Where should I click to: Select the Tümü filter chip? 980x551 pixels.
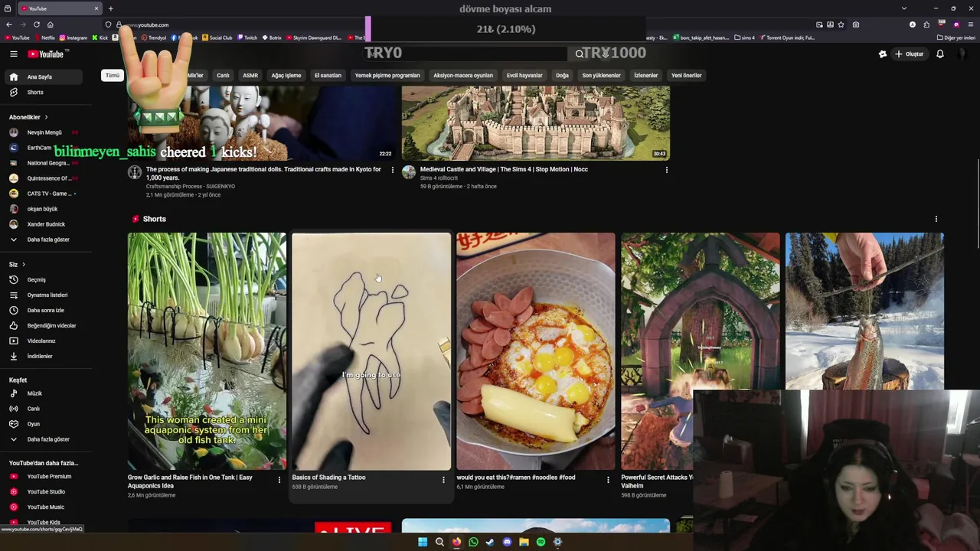point(113,75)
